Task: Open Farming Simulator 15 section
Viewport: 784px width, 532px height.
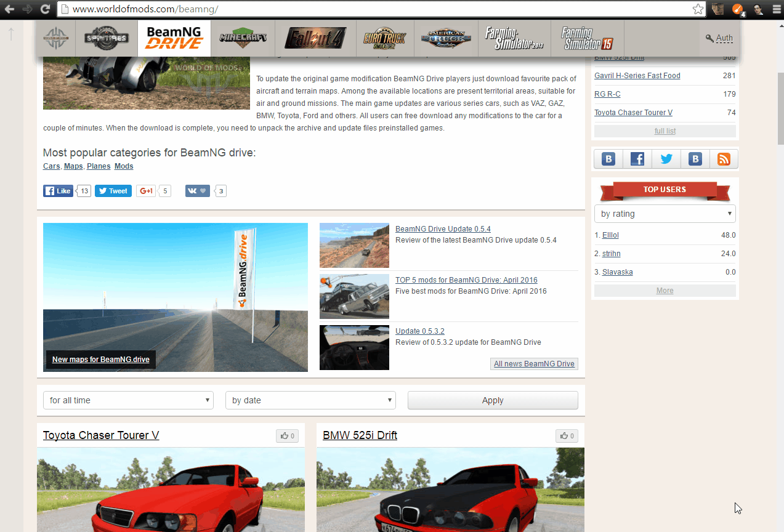Action: click(588, 38)
